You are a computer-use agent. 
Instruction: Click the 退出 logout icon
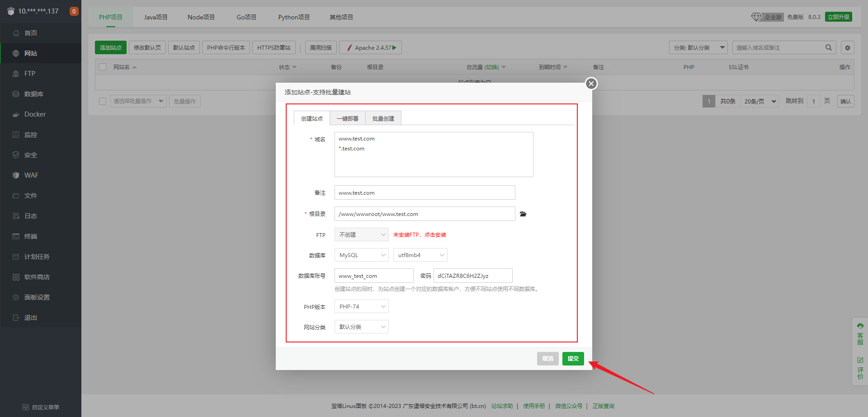tap(16, 318)
